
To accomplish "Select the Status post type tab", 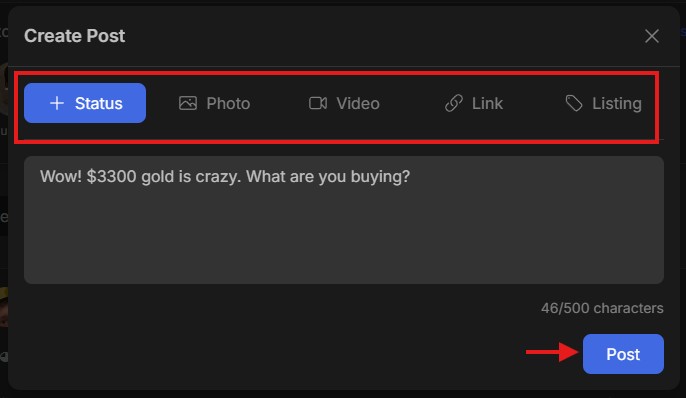I will 85,103.
